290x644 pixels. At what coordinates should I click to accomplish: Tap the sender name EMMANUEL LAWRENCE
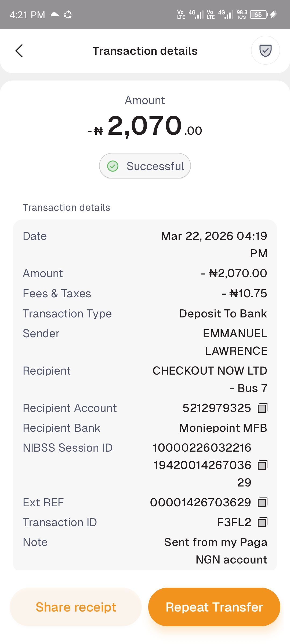235,342
